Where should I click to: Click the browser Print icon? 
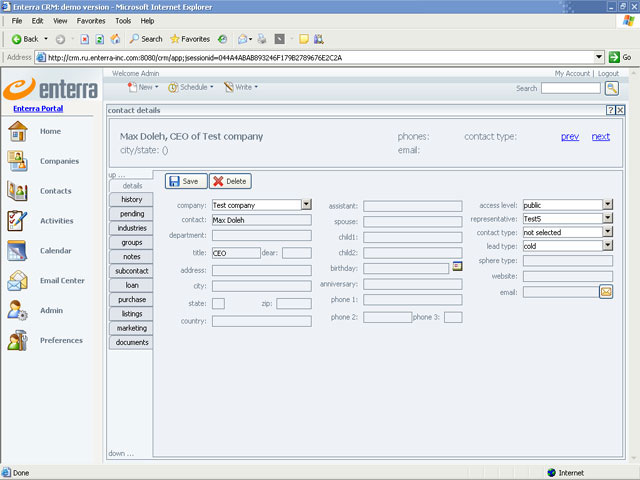(x=262, y=39)
